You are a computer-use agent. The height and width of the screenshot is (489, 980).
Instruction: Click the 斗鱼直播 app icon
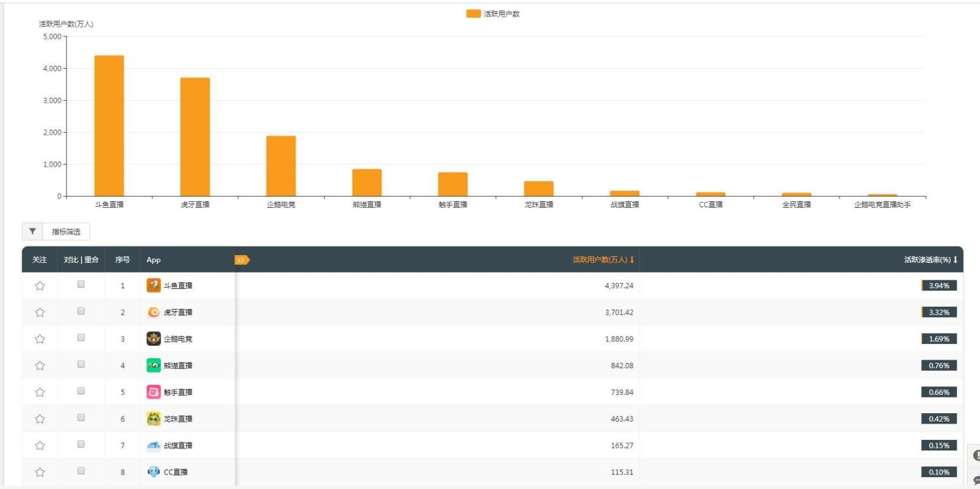(x=154, y=285)
